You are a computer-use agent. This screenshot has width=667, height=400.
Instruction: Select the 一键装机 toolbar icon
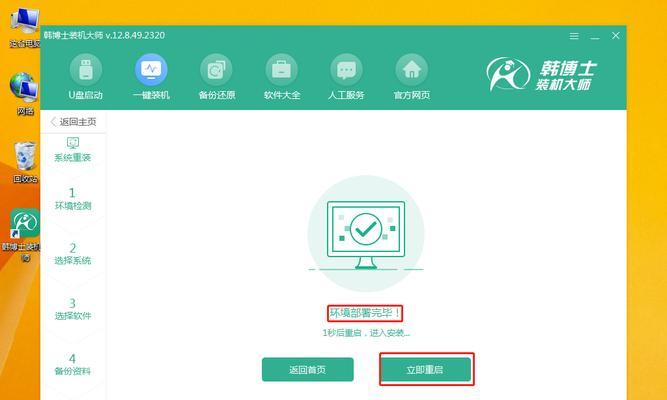151,78
